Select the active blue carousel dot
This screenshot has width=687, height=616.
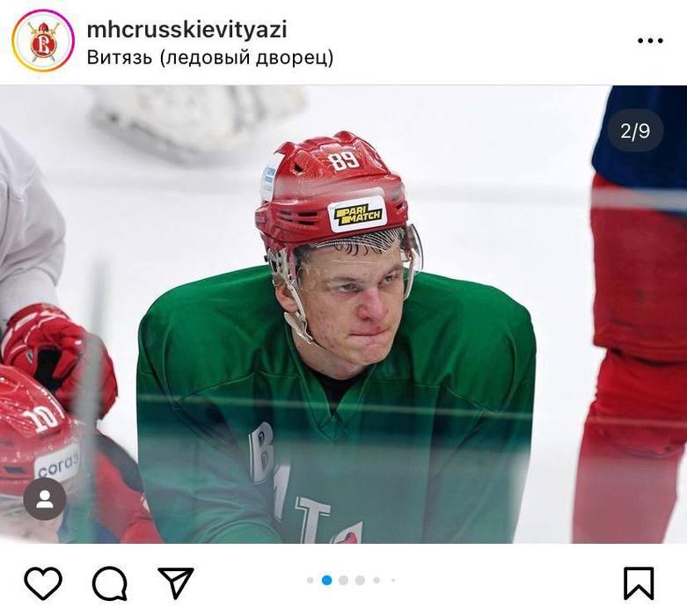pos(327,580)
